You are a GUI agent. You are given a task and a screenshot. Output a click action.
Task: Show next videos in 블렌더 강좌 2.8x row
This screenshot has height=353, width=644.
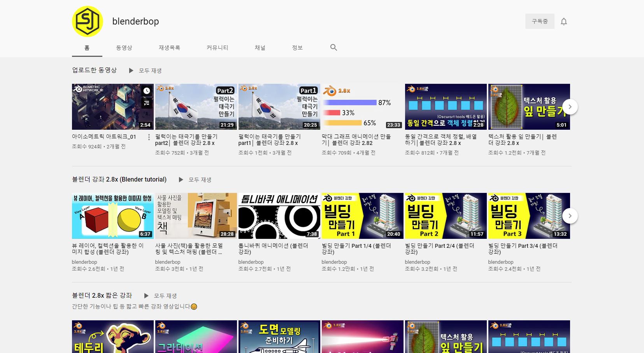pos(570,216)
